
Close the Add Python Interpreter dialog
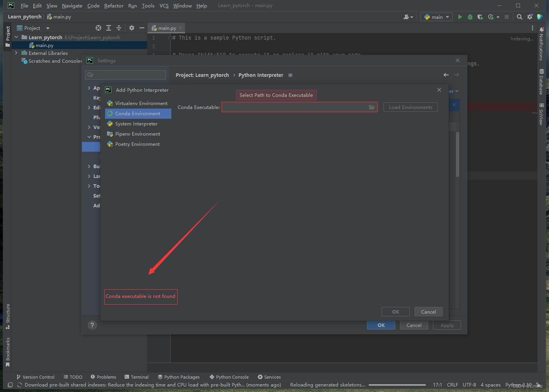[439, 90]
